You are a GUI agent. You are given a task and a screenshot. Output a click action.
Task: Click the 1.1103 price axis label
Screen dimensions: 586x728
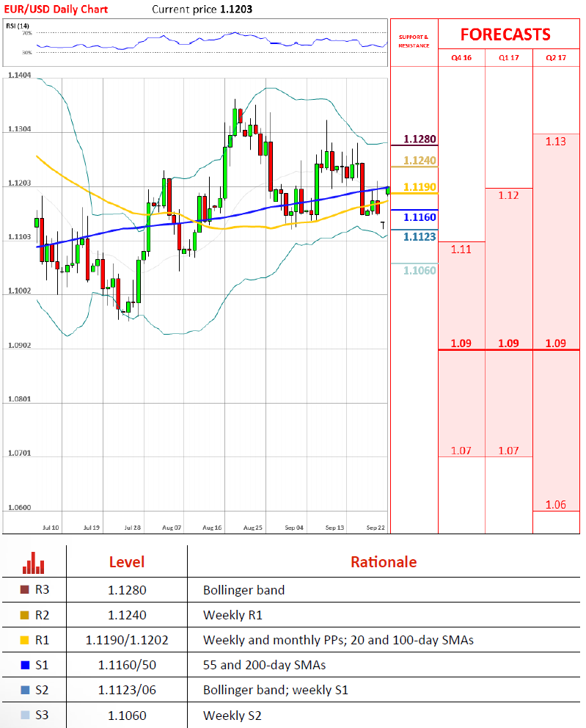tap(20, 237)
